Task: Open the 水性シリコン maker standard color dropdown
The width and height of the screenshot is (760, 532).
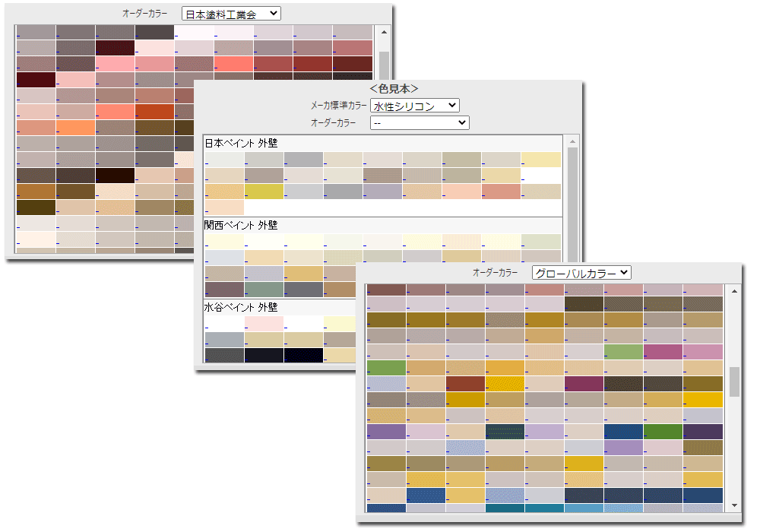Action: [x=415, y=106]
